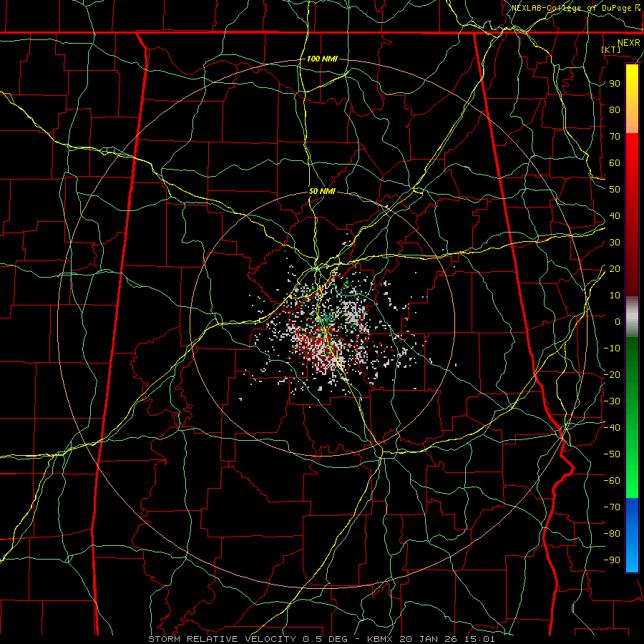Click the -80 scale label
Image resolution: width=644 pixels, height=644 pixels.
tap(612, 534)
